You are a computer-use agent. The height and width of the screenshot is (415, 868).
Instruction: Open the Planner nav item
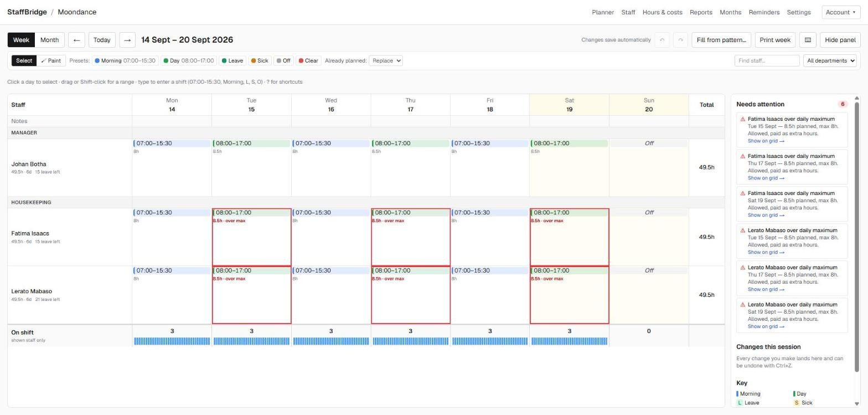(603, 12)
